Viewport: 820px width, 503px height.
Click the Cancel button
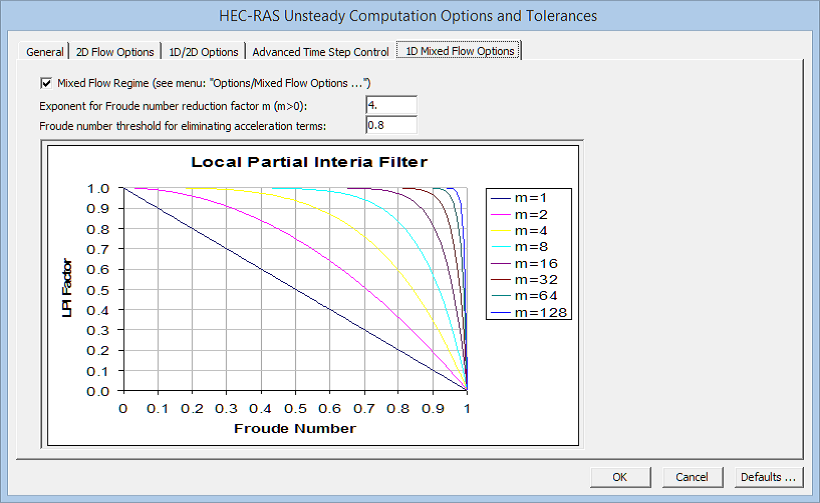[x=692, y=477]
